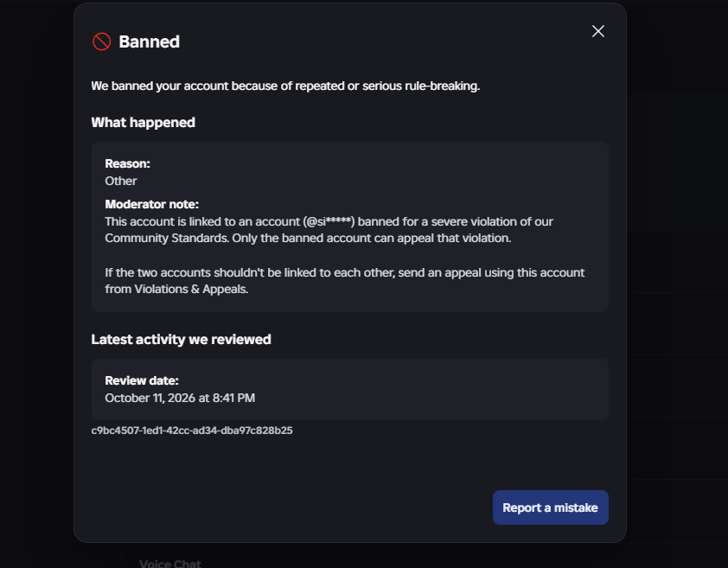Click the sentence about repeated rule-breaking

point(285,86)
